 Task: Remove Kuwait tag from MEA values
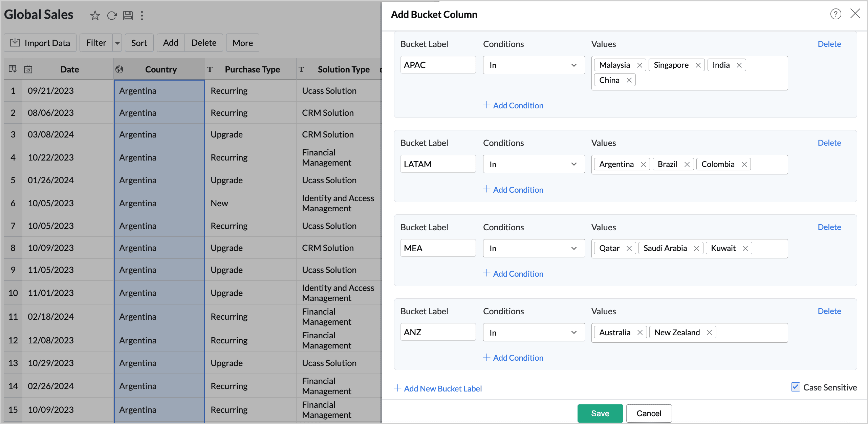[745, 248]
